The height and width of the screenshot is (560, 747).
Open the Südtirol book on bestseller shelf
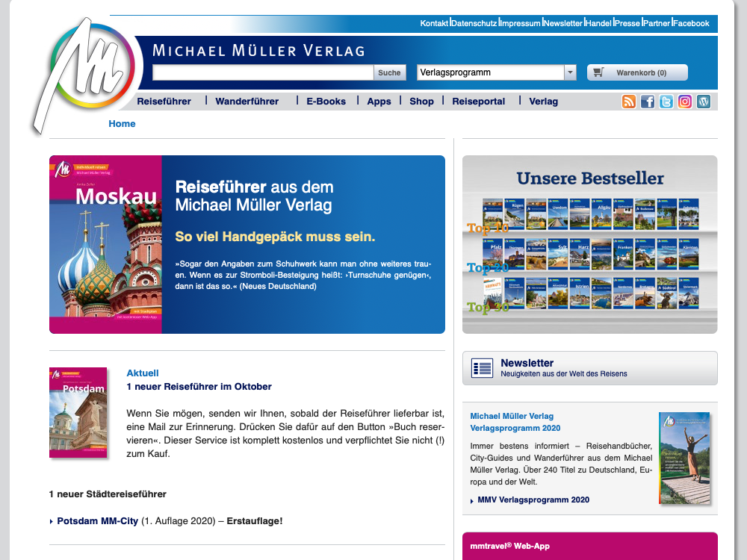point(667,293)
